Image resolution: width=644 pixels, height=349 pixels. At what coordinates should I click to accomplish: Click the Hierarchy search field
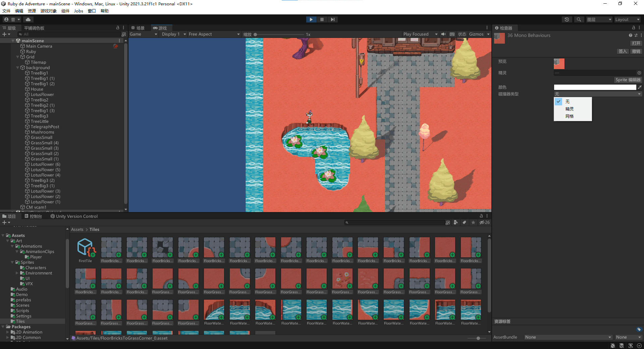tap(69, 34)
